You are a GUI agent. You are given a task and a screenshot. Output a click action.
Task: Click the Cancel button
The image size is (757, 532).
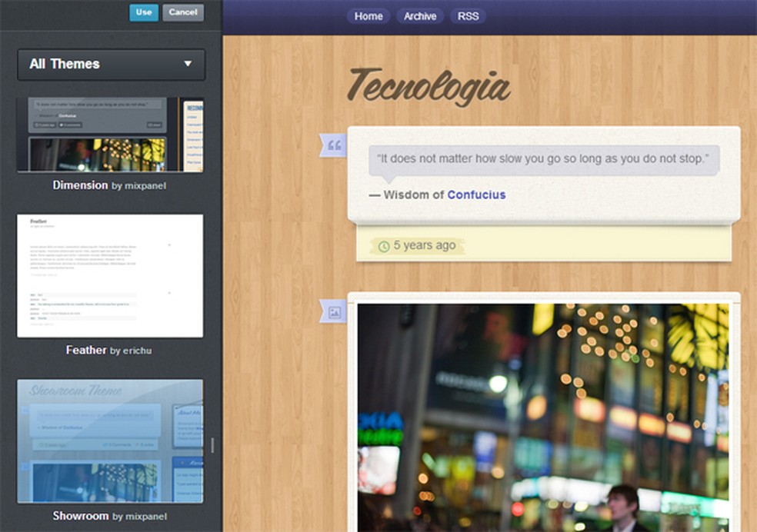click(183, 12)
